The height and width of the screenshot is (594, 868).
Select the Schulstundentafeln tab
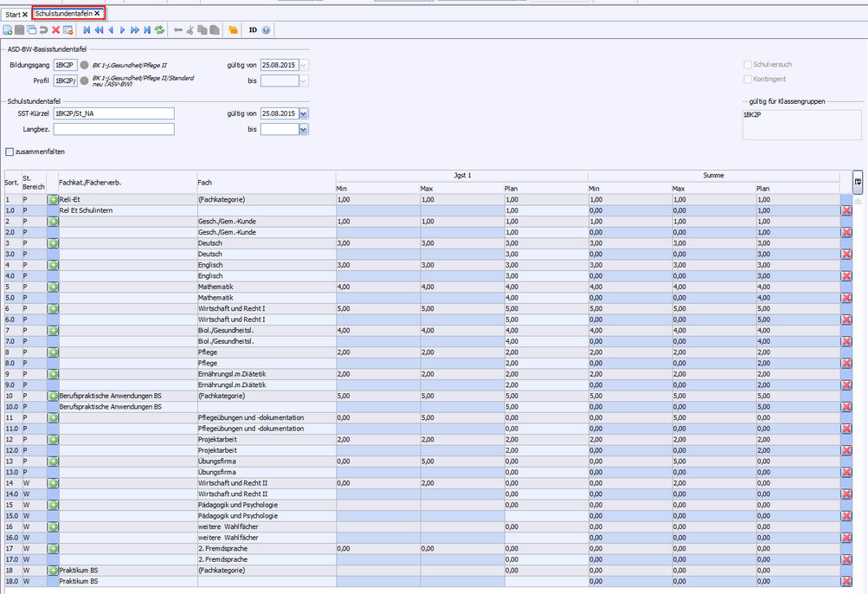click(x=64, y=14)
